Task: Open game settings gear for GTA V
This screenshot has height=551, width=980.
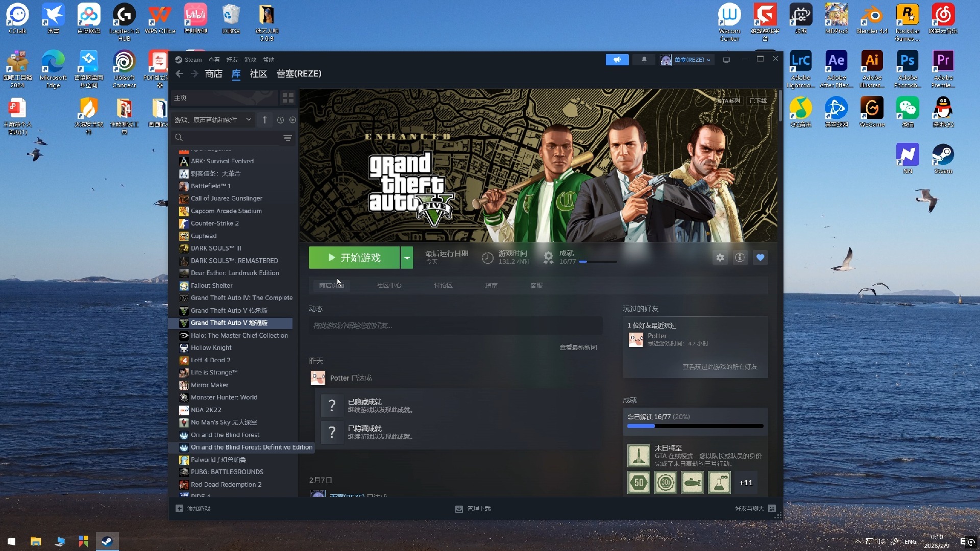Action: [720, 258]
